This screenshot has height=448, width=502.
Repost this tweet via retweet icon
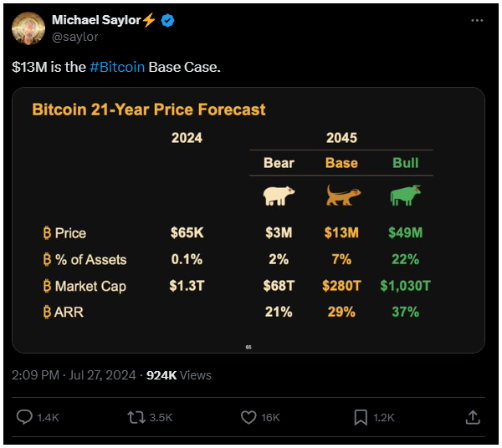pos(136,417)
